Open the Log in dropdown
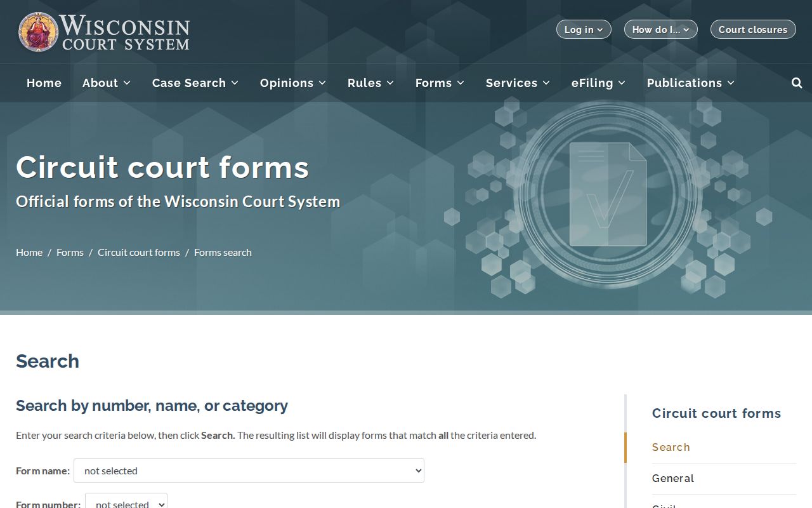Image resolution: width=812 pixels, height=508 pixels. [584, 29]
